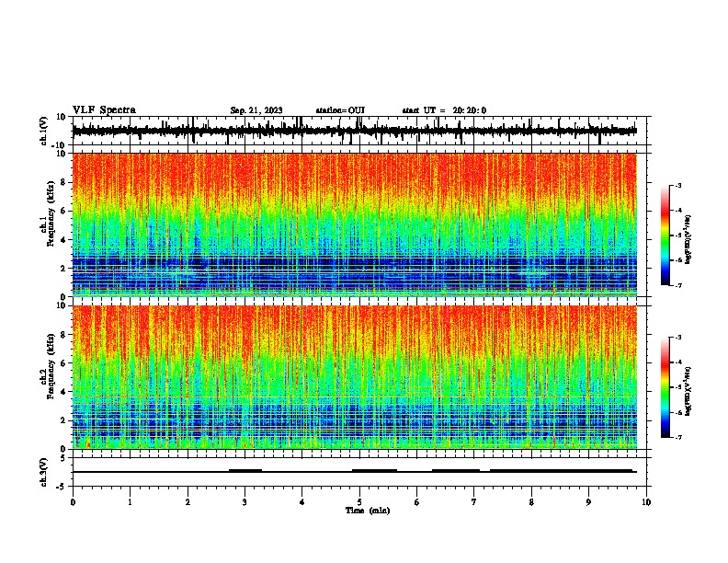The width and height of the screenshot is (728, 563).
Task: Click the 'VLF Spectra' title text
Action: pos(104,110)
